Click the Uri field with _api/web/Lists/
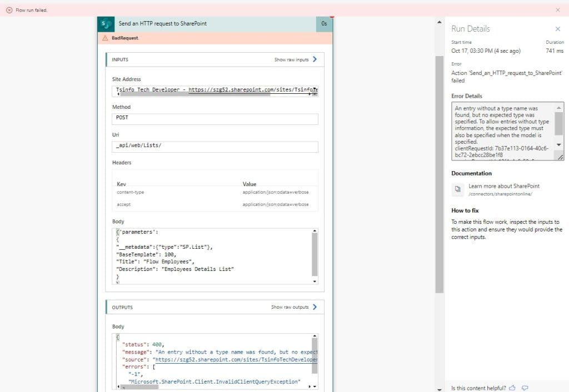 pos(215,147)
